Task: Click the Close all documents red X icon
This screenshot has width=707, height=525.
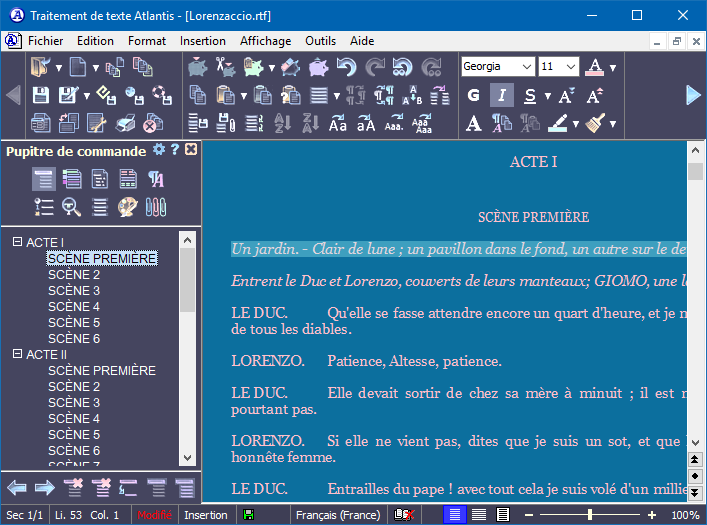Action: (153, 123)
